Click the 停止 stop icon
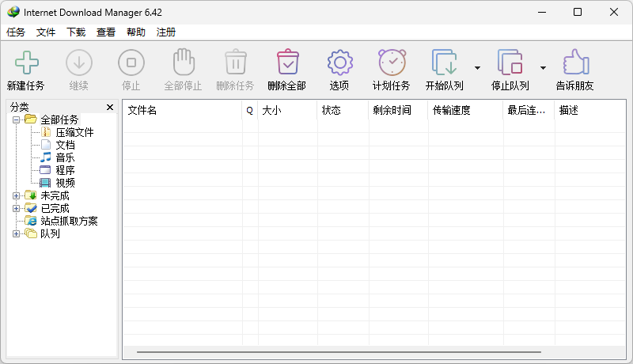This screenshot has width=633, height=364. (x=131, y=63)
